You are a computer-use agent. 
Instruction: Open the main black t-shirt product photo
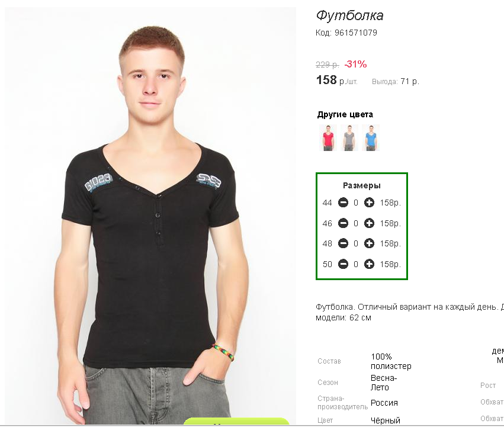pos(150,216)
